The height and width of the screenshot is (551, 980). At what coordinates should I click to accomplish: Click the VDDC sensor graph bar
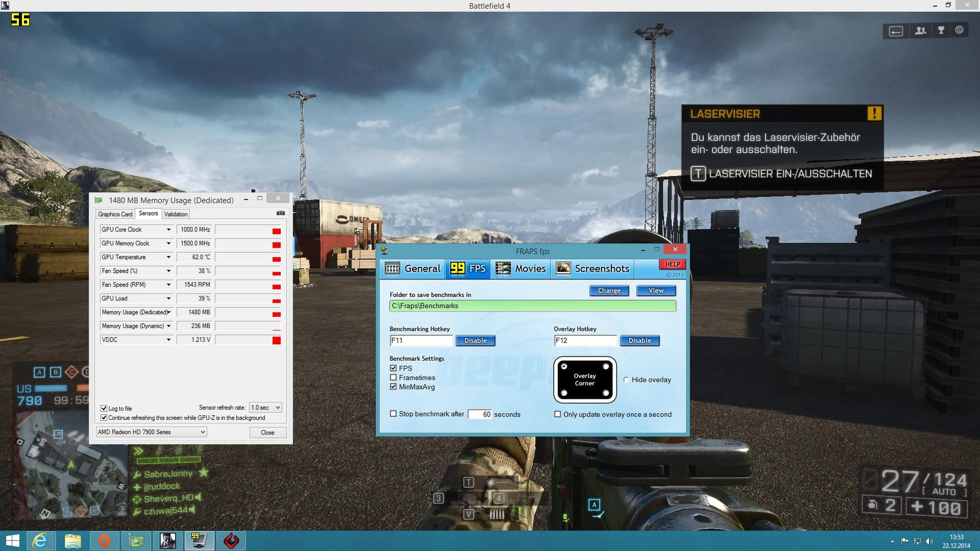click(248, 340)
